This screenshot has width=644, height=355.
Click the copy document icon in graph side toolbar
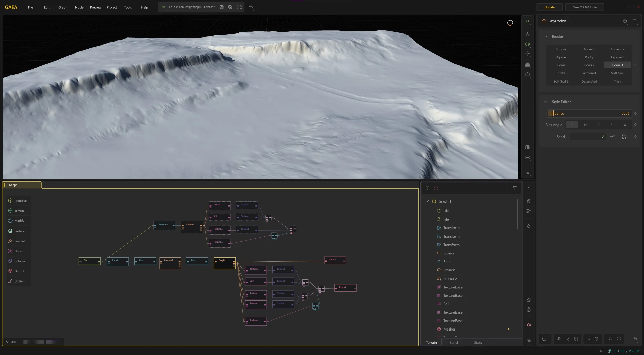pyautogui.click(x=529, y=201)
